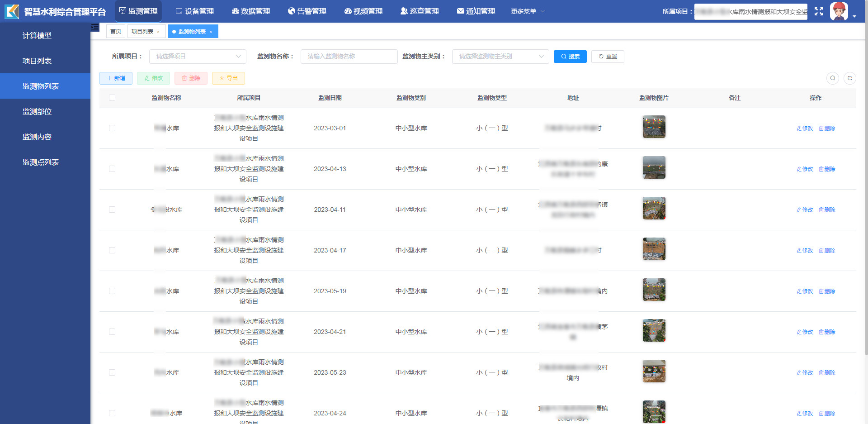Expand the 更多菜单 dropdown in top navigation
Screen dimensions: 868x424
[527, 11]
